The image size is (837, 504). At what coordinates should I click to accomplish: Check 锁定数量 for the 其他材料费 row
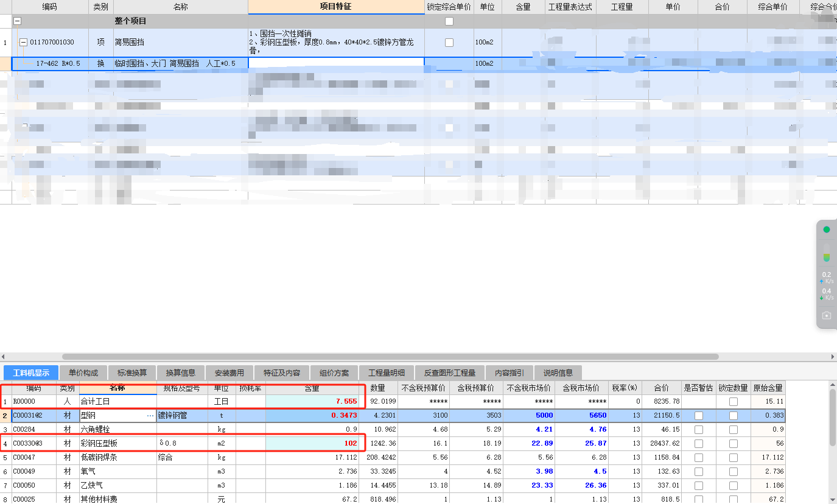point(733,499)
